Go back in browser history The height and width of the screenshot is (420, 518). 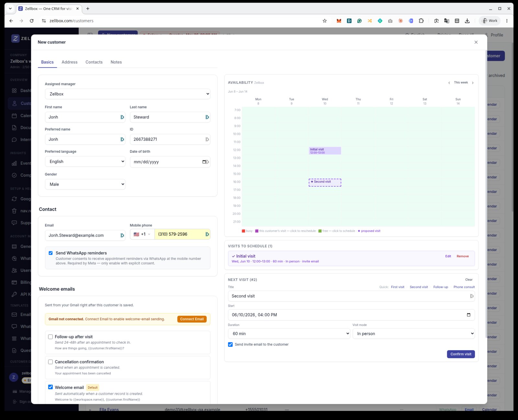11,21
